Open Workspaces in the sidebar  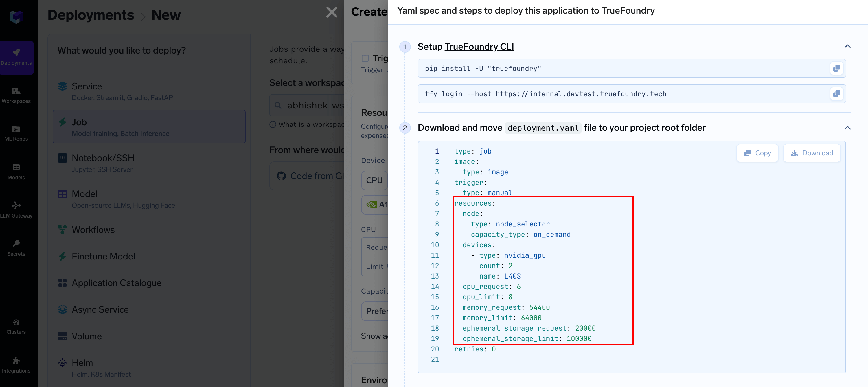pos(16,96)
